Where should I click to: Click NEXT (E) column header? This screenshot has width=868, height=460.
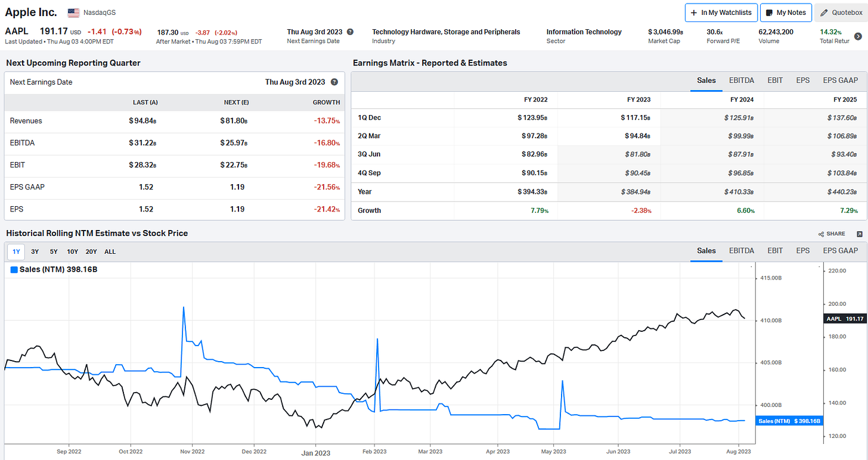tap(237, 102)
